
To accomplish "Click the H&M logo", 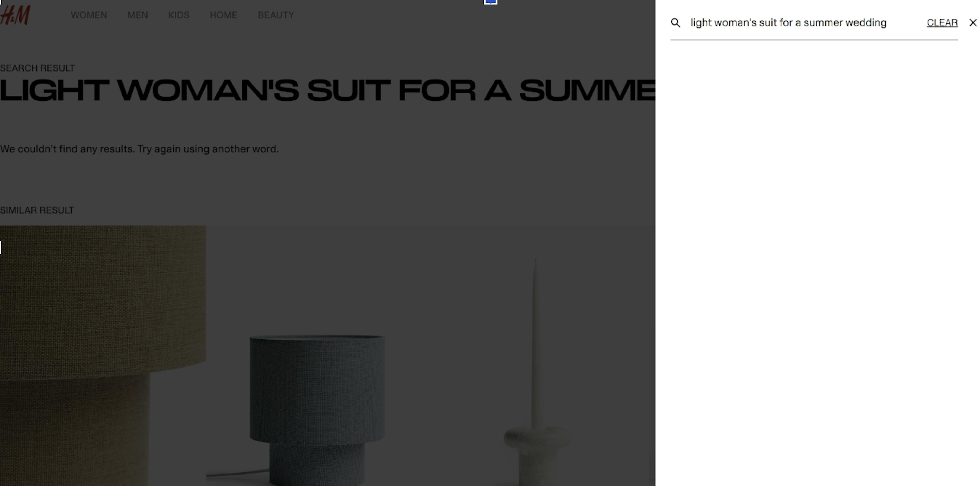I will coord(15,15).
